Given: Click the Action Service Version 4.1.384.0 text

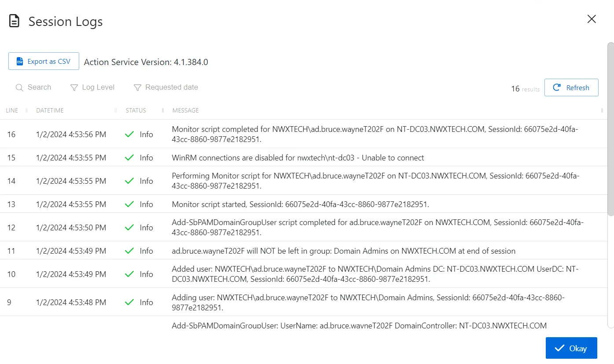Looking at the screenshot, I should tap(146, 62).
